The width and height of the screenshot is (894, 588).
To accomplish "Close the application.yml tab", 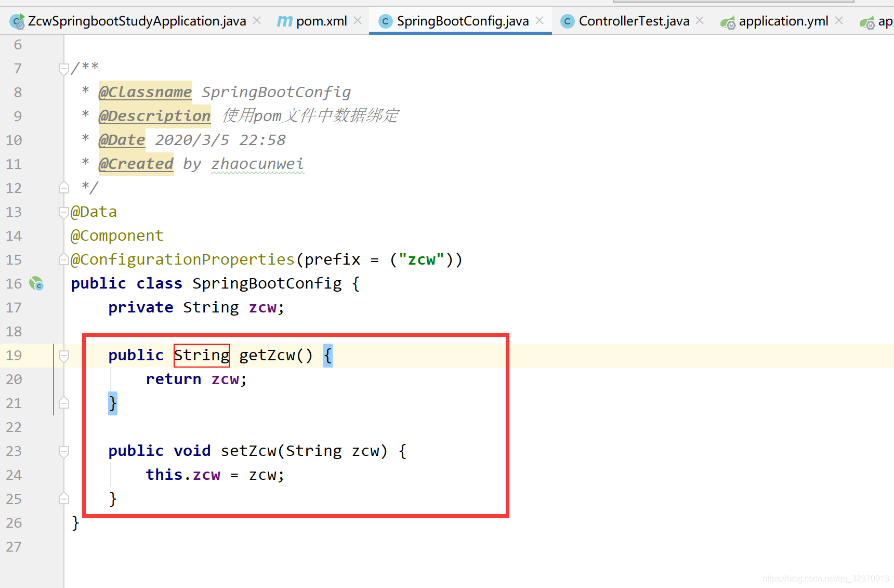I will [839, 21].
